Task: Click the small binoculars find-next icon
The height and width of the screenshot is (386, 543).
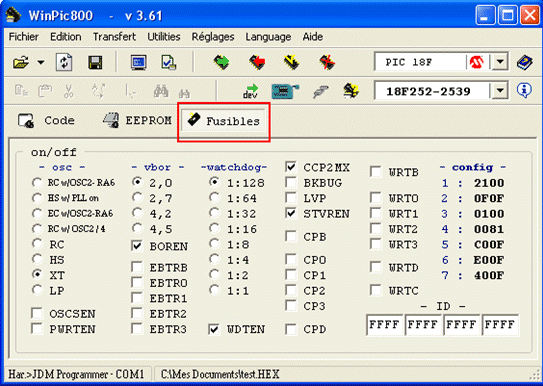Action: [x=184, y=93]
